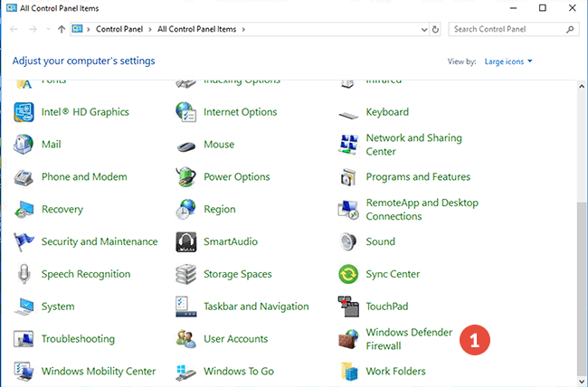Select the Keyboard icon
Screen dimensions: 588x387
pos(348,115)
